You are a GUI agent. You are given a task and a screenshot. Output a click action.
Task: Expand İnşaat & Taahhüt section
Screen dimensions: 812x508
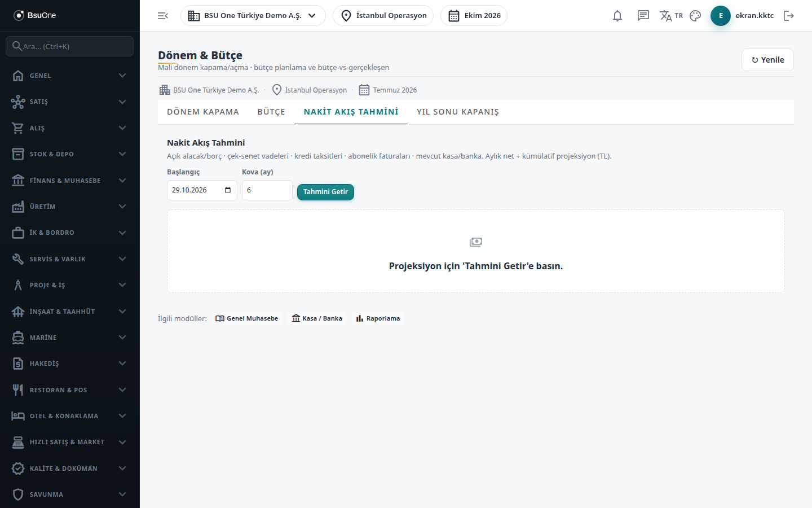pyautogui.click(x=70, y=312)
